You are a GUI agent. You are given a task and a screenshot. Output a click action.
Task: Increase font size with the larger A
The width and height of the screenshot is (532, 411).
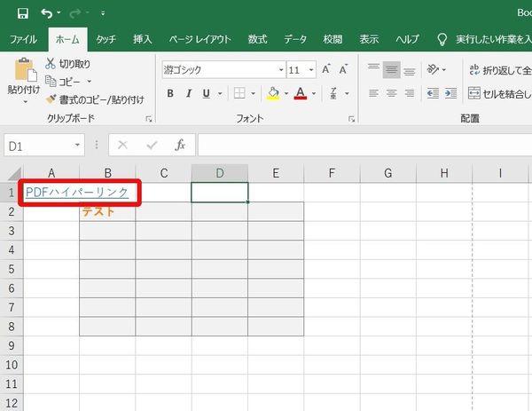[x=326, y=69]
